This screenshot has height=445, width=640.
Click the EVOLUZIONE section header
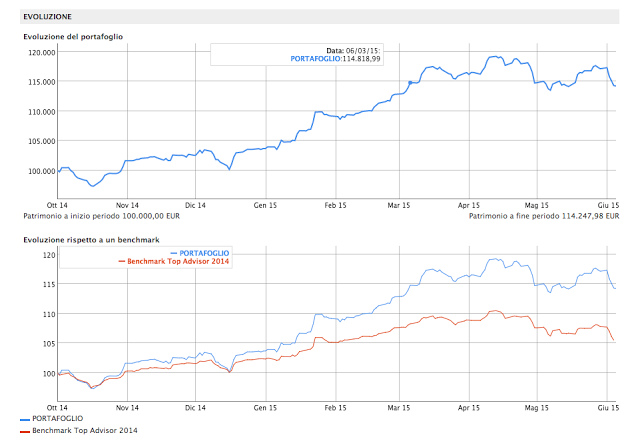tap(46, 17)
